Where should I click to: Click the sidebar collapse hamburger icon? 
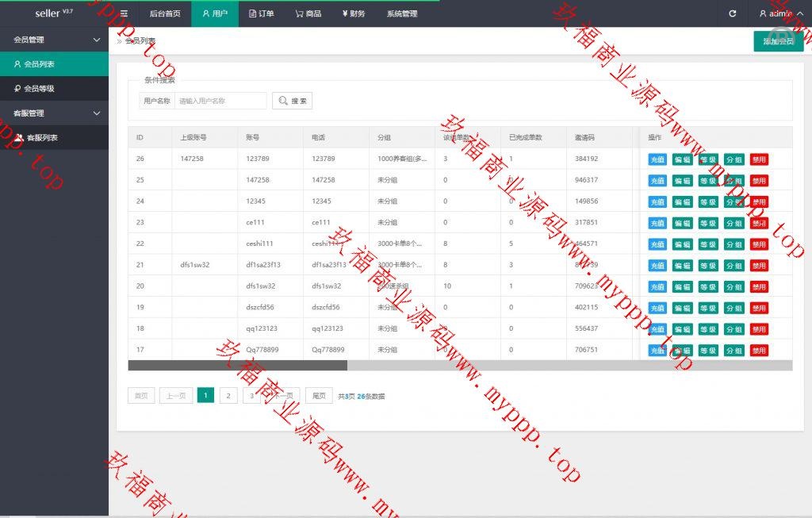pos(124,13)
